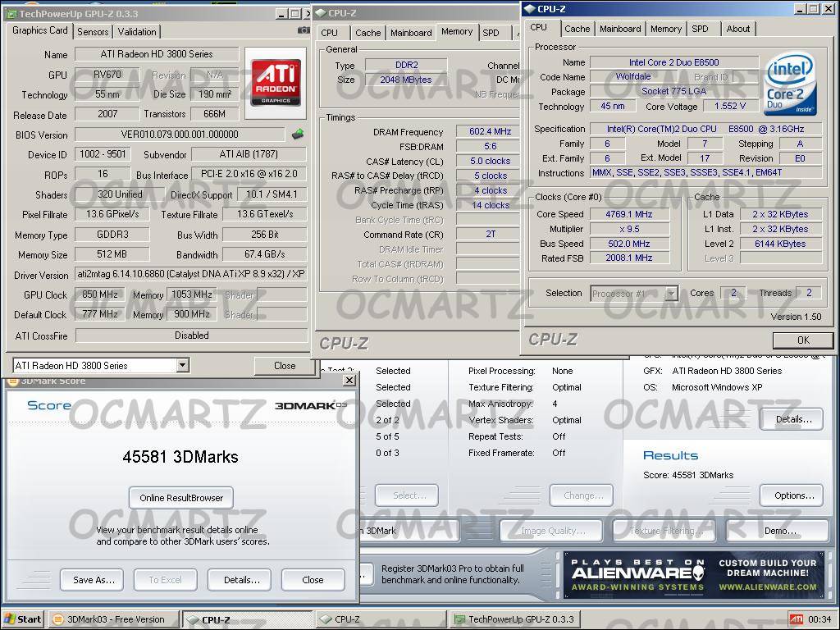Image resolution: width=840 pixels, height=630 pixels.
Task: Select CPU tab in the back CPU-Z window
Action: [x=330, y=33]
